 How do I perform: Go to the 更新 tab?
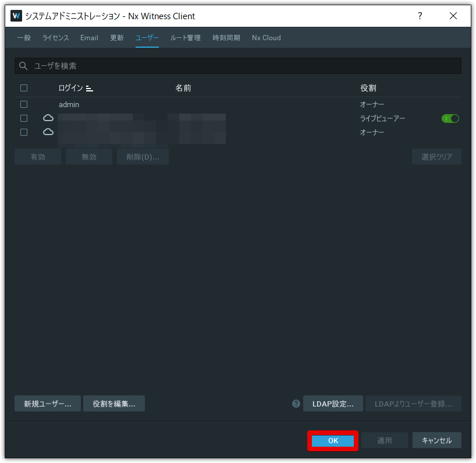(x=117, y=38)
